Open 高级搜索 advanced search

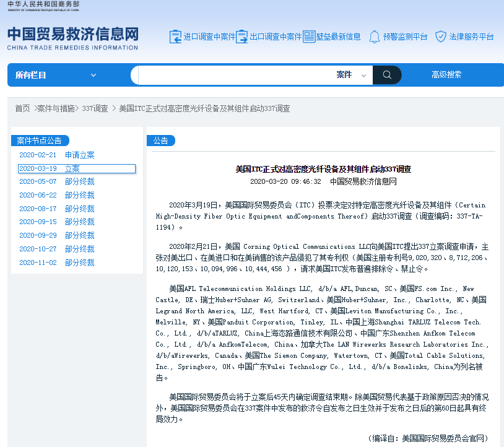click(446, 75)
